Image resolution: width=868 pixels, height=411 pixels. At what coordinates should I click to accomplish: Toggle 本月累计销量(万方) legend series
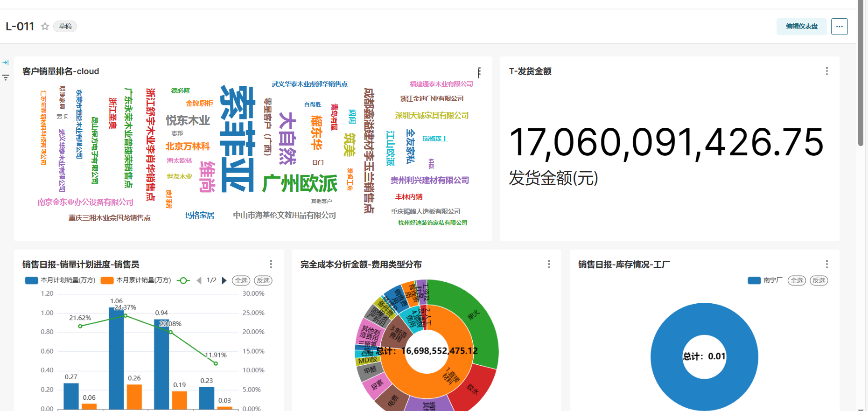click(136, 280)
